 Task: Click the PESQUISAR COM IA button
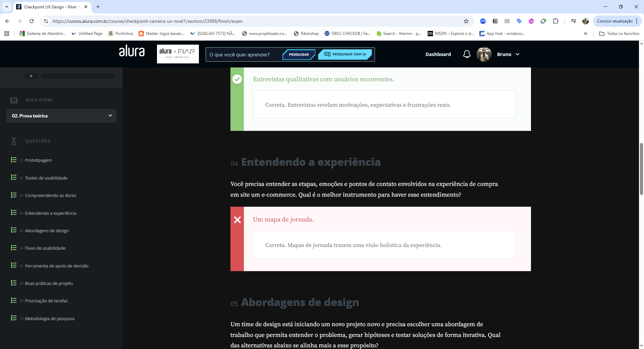345,54
